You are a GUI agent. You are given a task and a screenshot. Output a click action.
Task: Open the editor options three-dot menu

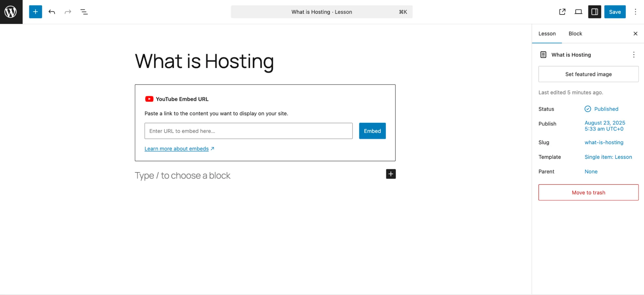635,12
